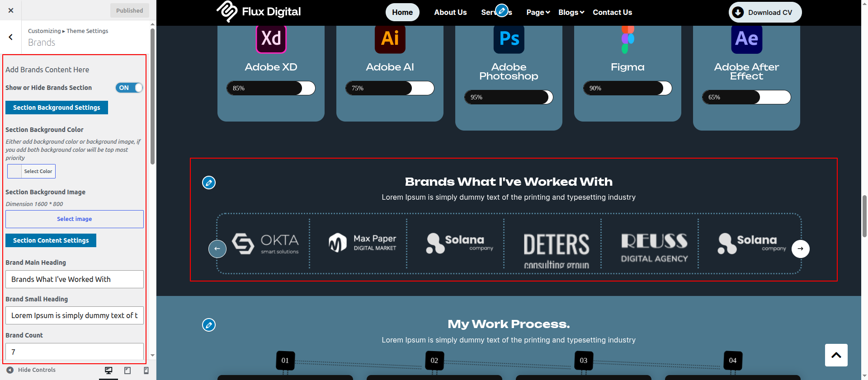868x380 pixels.
Task: Select the Adobe Photoshop skill icon
Action: click(x=509, y=39)
